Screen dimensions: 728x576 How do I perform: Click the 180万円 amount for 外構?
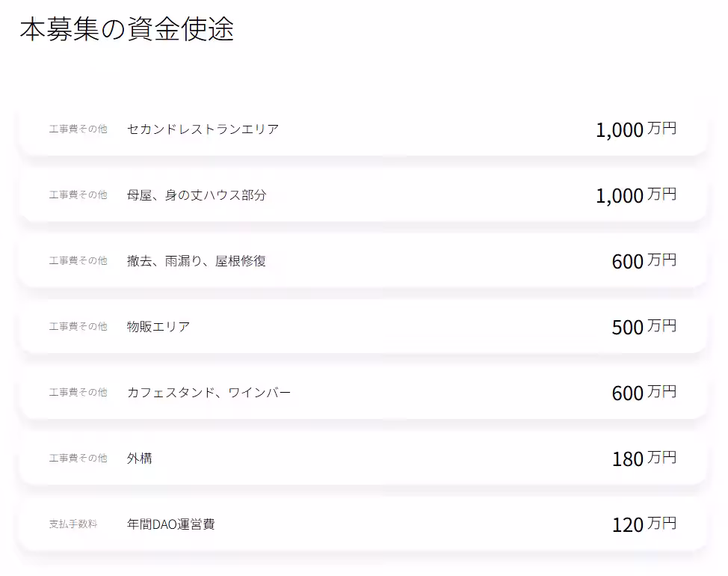644,459
